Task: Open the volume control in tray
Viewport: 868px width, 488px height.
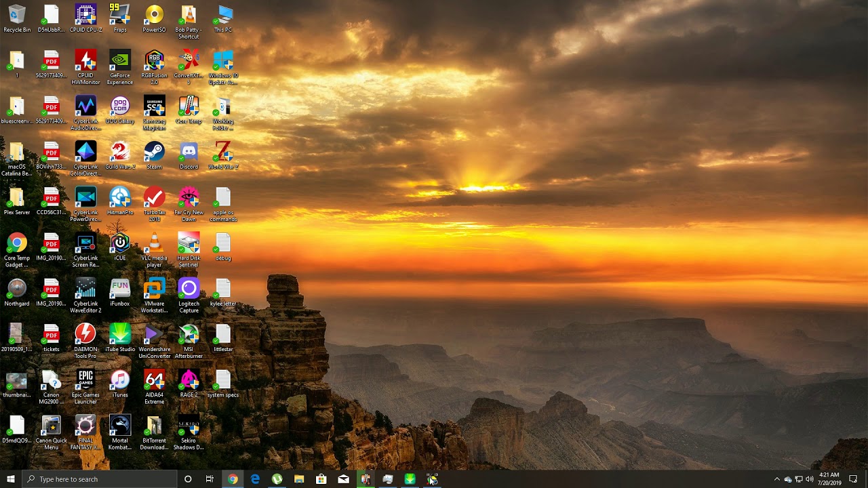Action: (809, 479)
